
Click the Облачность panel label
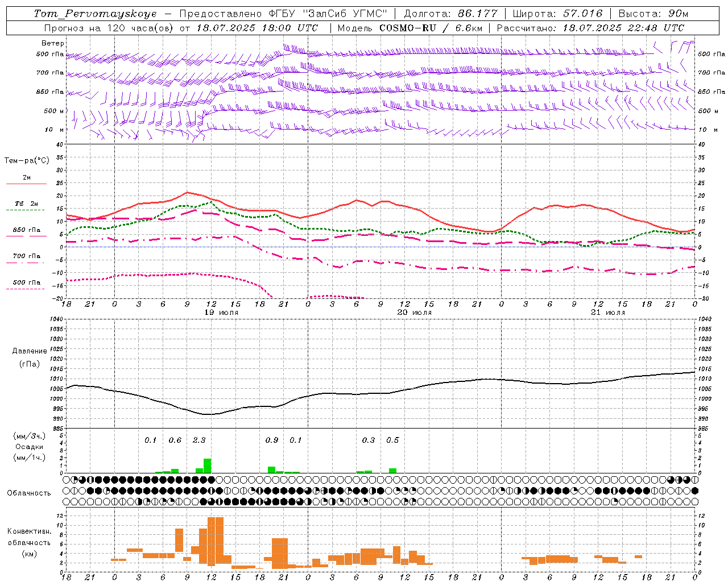29,493
